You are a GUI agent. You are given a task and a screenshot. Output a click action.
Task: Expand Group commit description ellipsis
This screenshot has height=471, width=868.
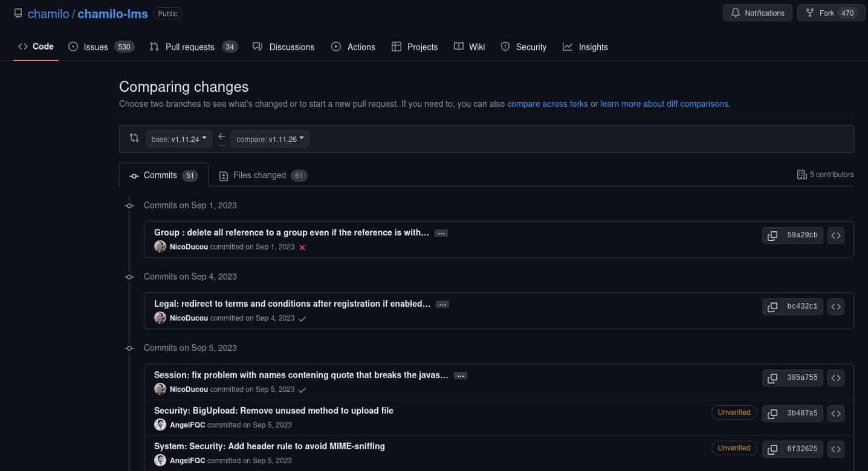[x=441, y=233]
